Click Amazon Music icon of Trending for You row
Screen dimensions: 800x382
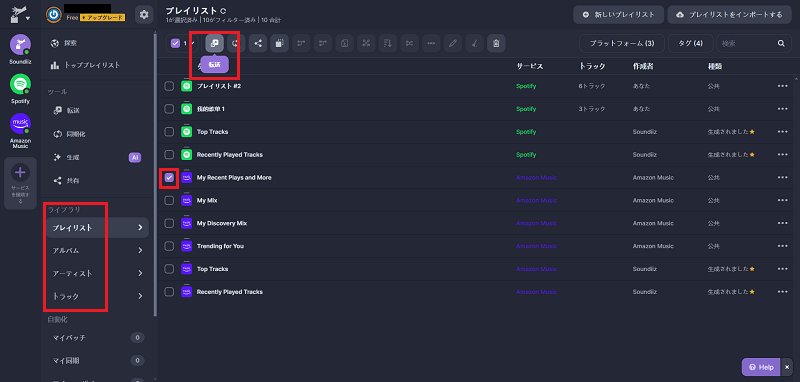(x=187, y=246)
